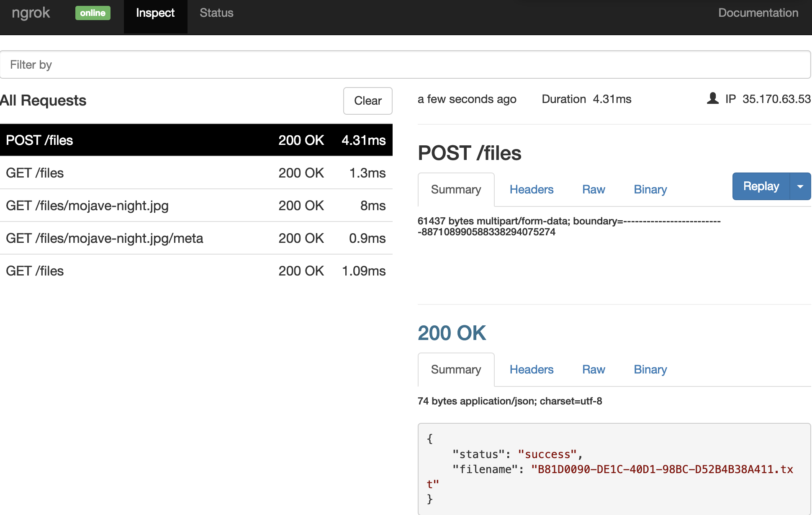
Task: Click the ngrok logo
Action: (31, 13)
